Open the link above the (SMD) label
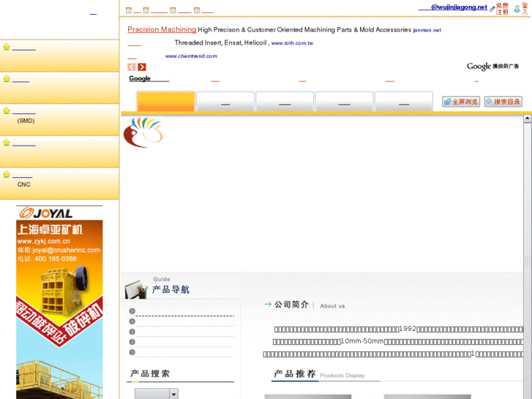The width and height of the screenshot is (532, 399). (x=23, y=113)
